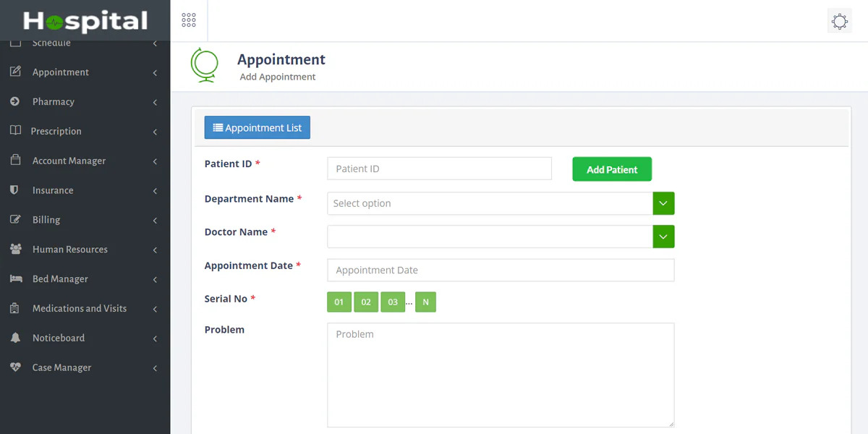Select serial number N

(x=425, y=302)
